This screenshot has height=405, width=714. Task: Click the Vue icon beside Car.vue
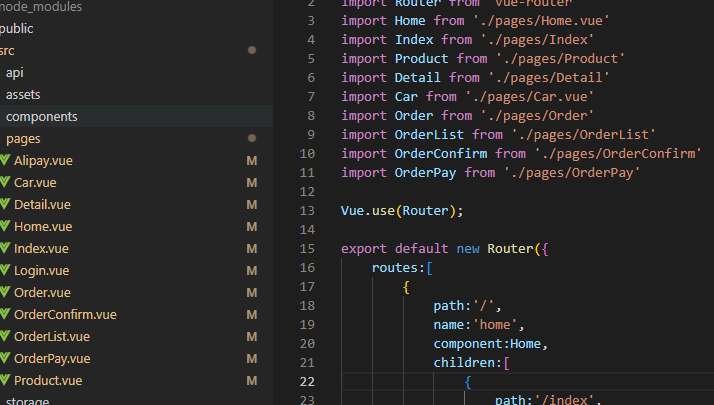5,182
